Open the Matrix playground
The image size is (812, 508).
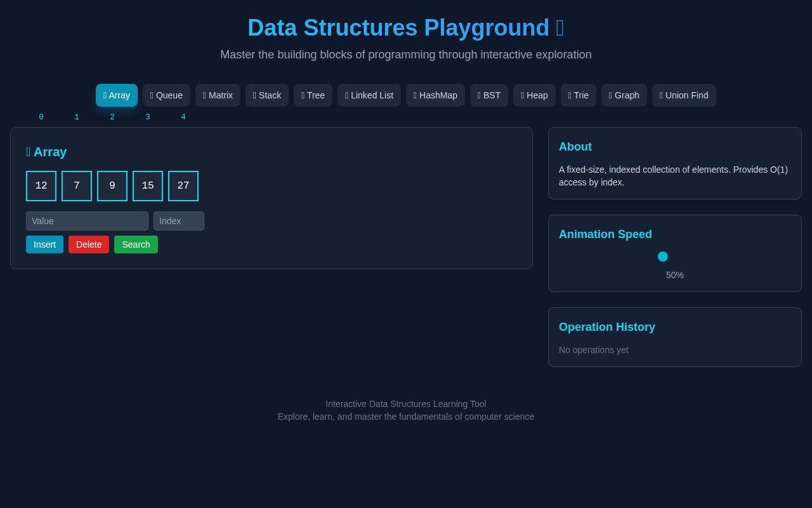(218, 95)
